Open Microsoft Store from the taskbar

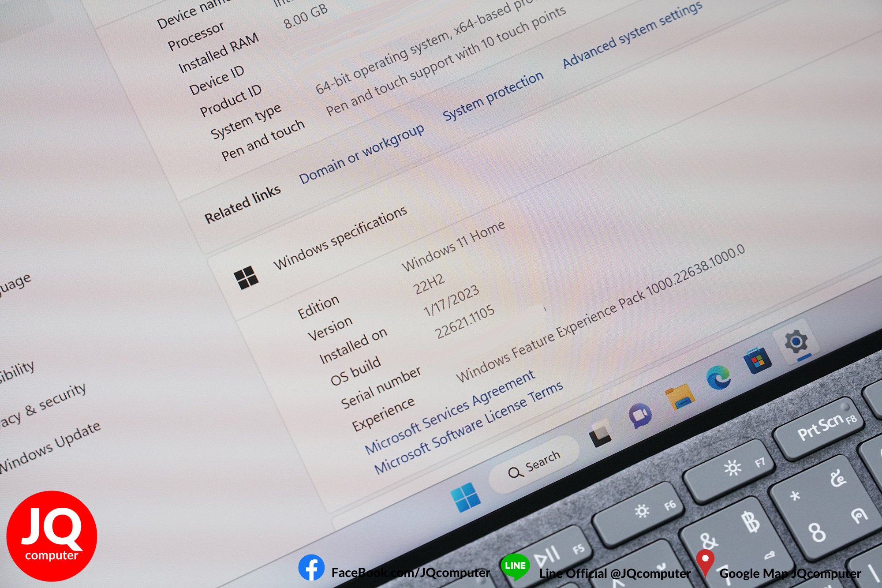[758, 360]
